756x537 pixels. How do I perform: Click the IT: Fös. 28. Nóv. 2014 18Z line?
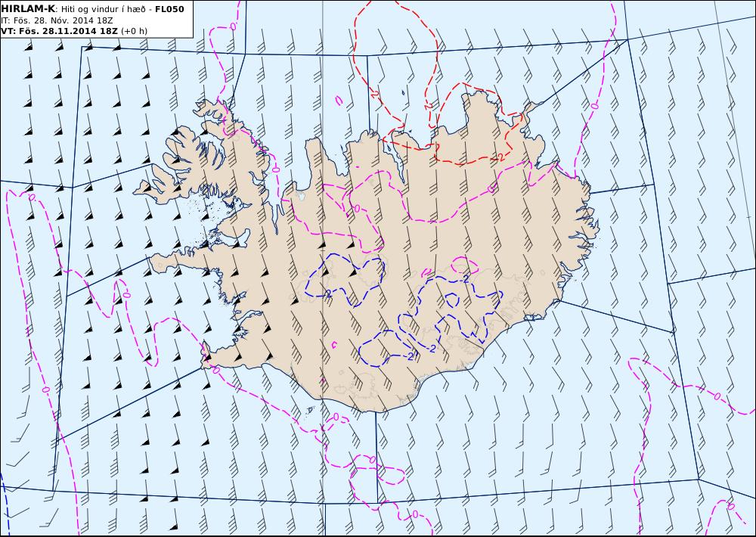coord(57,20)
